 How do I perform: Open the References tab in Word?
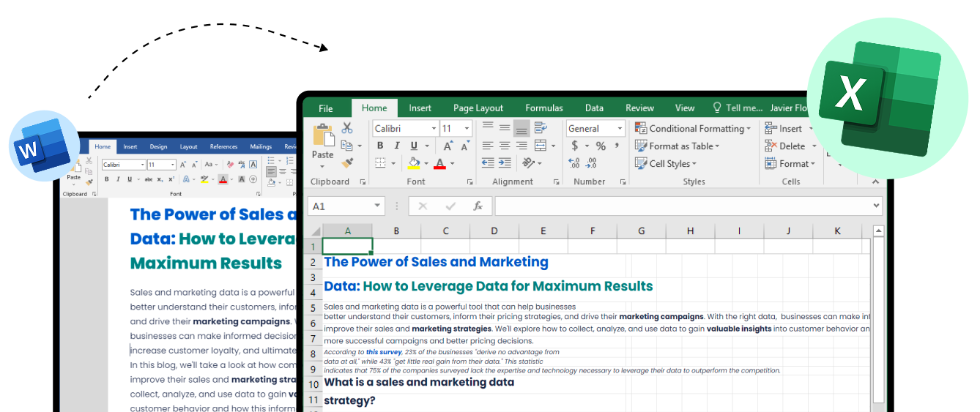(x=223, y=146)
